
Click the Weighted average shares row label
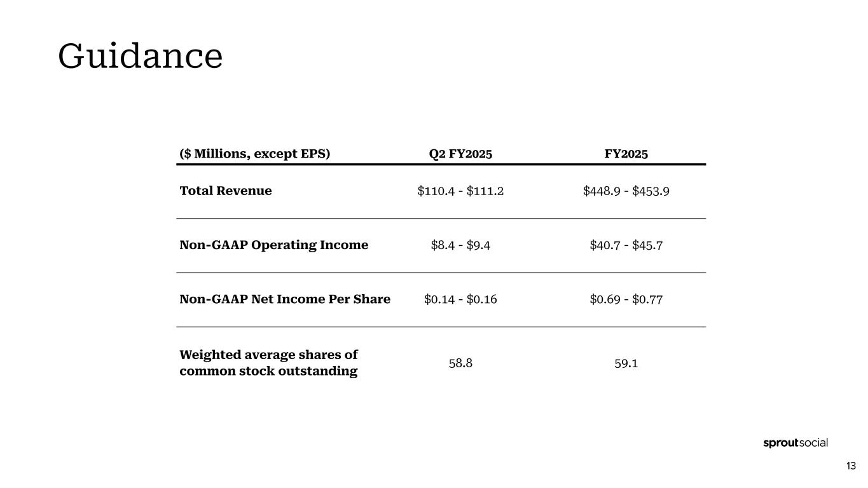[268, 363]
